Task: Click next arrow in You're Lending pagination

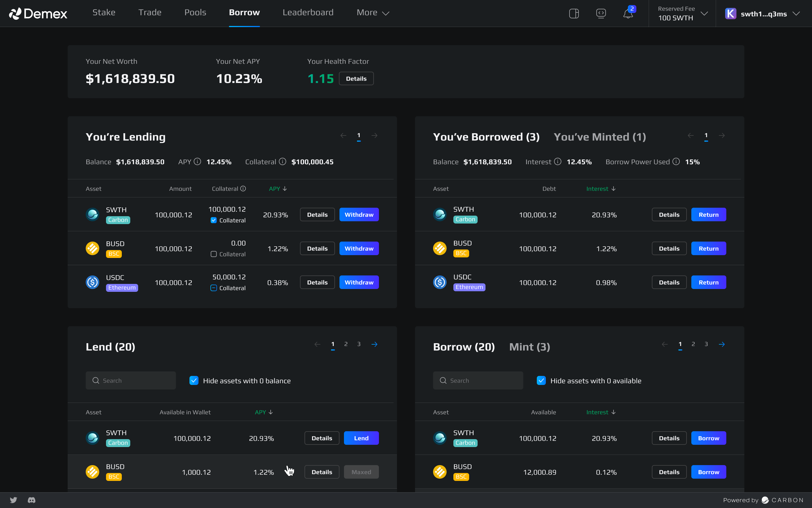Action: pos(374,135)
